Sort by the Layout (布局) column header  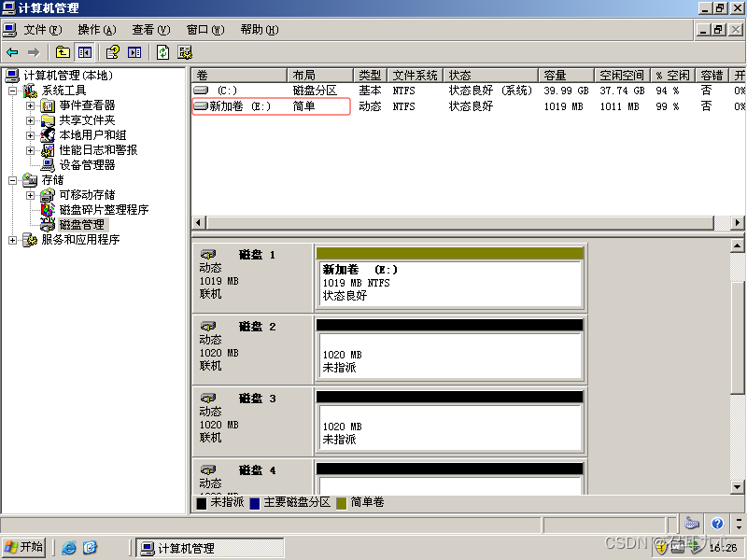coord(320,76)
